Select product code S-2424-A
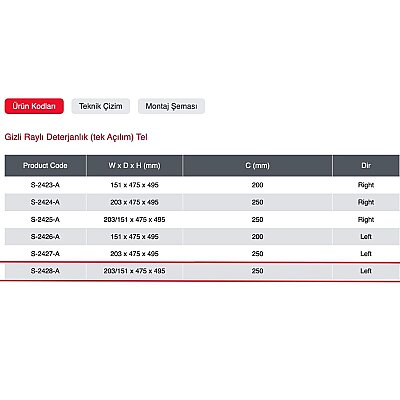Image resolution: width=400 pixels, height=400 pixels. 45,202
